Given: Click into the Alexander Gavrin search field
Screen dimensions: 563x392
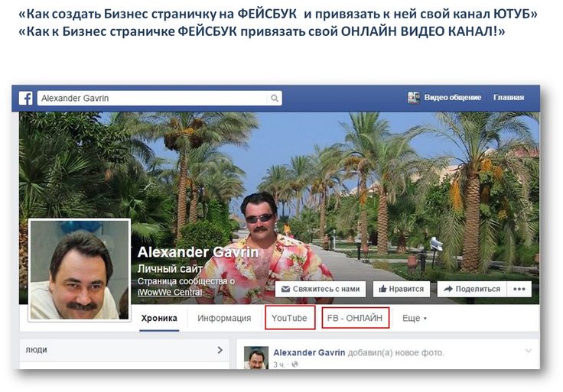Looking at the screenshot, I should pos(159,99).
